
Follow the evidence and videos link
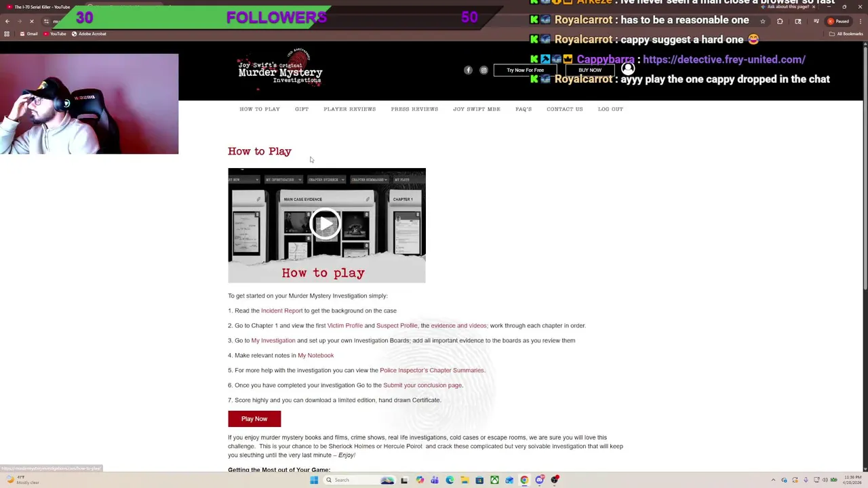(459, 325)
